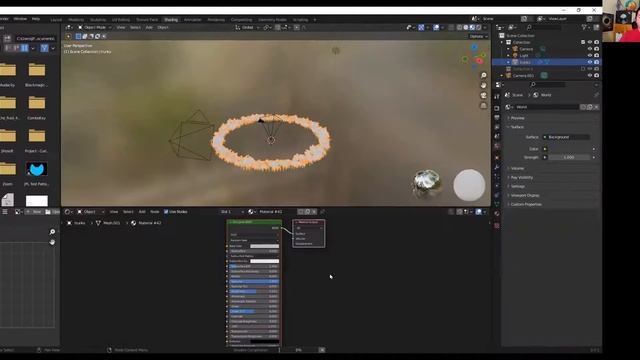Open the 3D viewport editor type menu
The width and height of the screenshot is (640, 360).
[x=69, y=27]
